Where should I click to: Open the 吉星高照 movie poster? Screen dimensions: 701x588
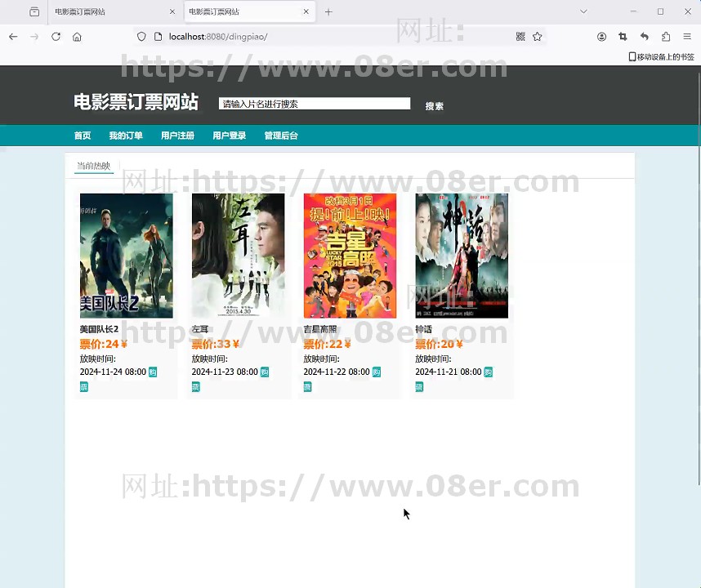[x=350, y=256]
